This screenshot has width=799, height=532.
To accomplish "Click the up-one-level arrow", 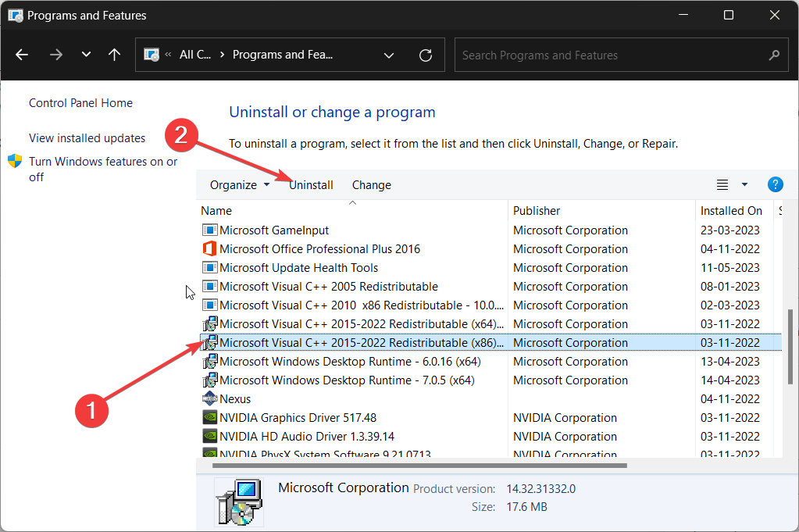I will pos(115,55).
